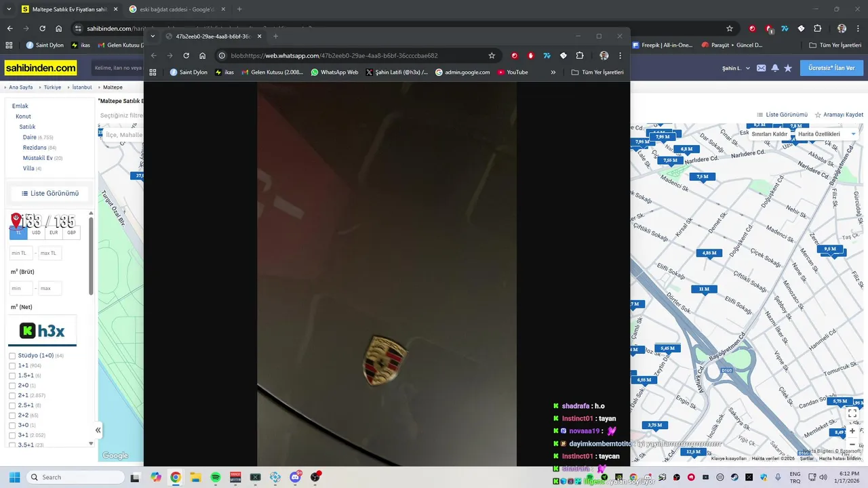Select the Villa category
Screen dimensions: 868x488
(x=28, y=168)
